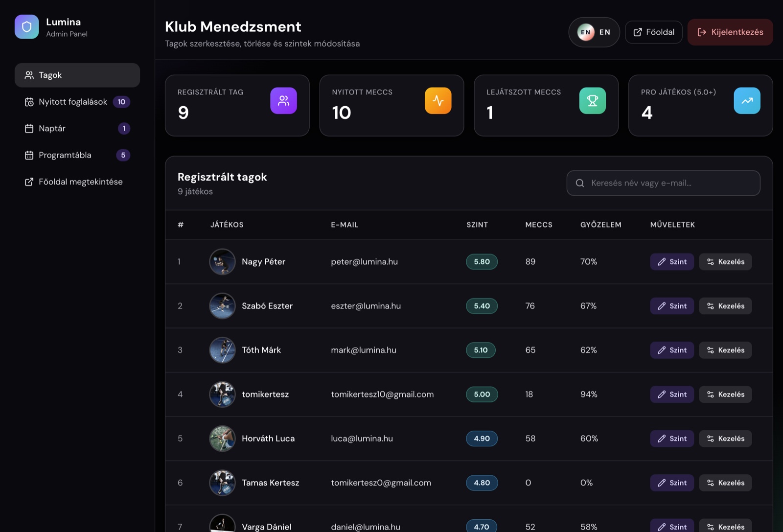The width and height of the screenshot is (783, 532).
Task: Click Tóth Márk's avatar thumbnail
Action: pyautogui.click(x=222, y=350)
